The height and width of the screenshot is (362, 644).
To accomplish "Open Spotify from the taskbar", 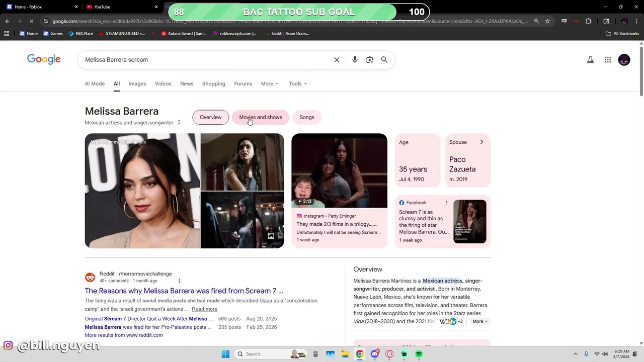I will 419,354.
